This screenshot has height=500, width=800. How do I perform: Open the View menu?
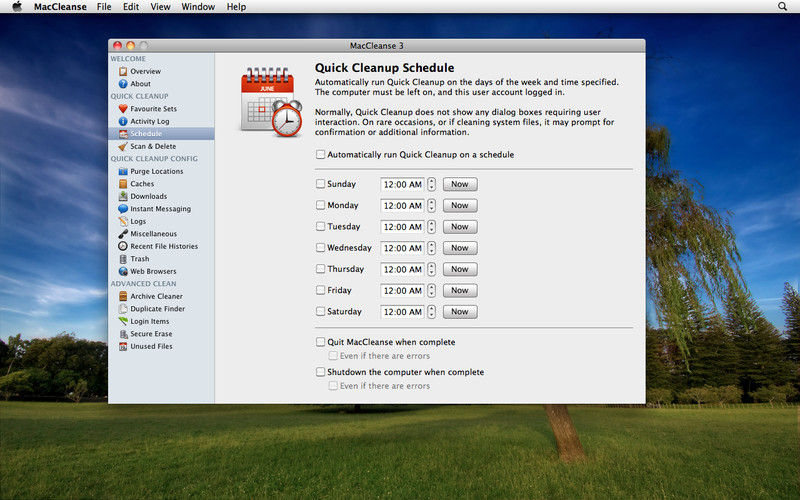(160, 7)
